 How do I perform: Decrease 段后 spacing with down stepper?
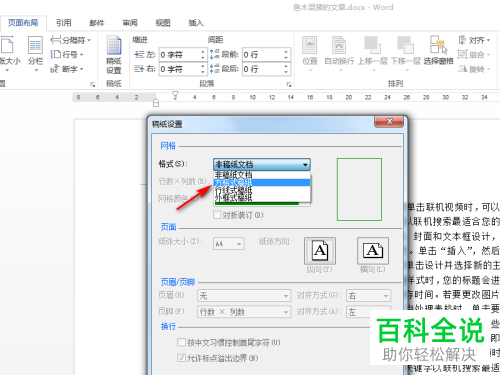(x=286, y=72)
